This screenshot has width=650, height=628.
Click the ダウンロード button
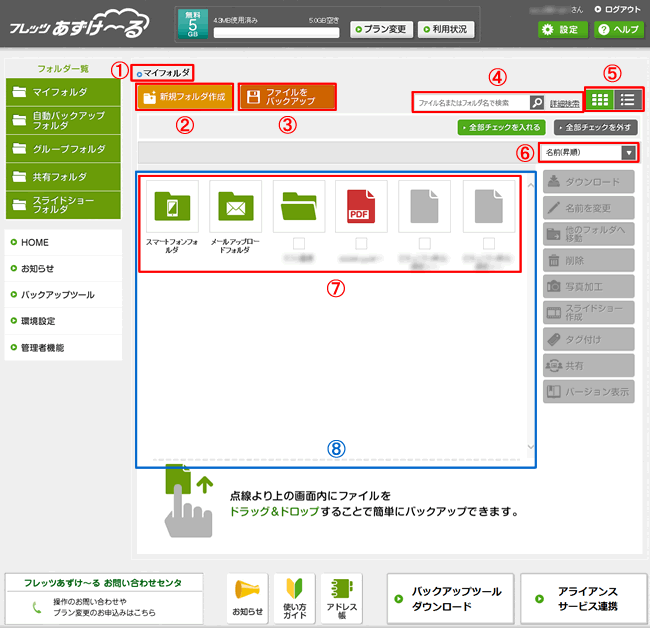tap(589, 182)
